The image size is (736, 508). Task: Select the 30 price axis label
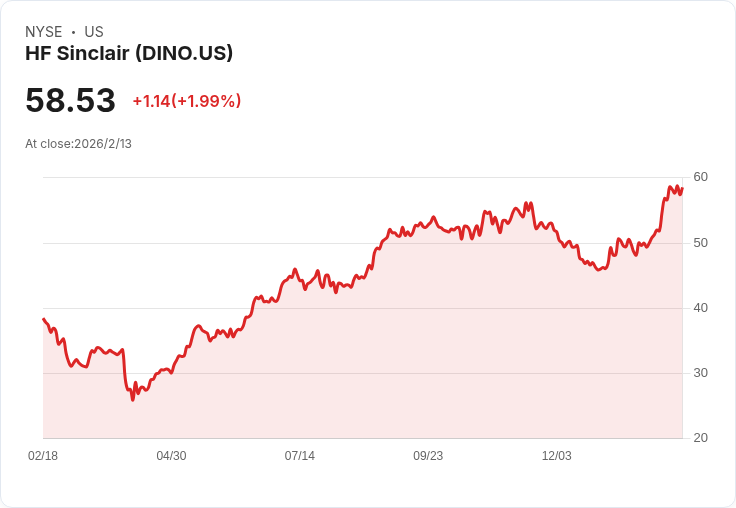click(700, 373)
